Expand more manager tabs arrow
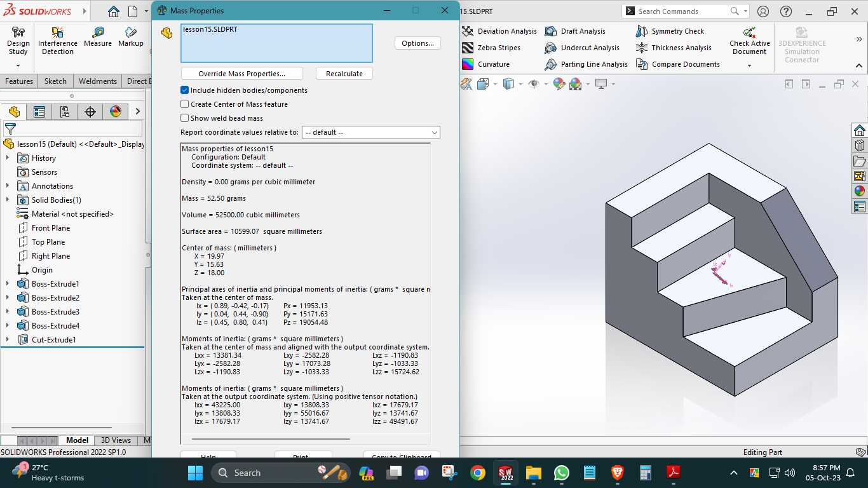 [137, 112]
